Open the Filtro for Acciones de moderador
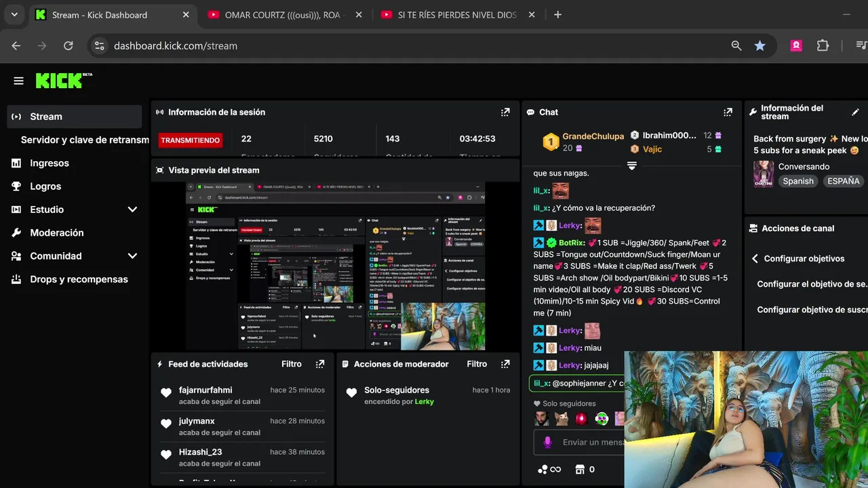The height and width of the screenshot is (488, 868). tap(477, 364)
